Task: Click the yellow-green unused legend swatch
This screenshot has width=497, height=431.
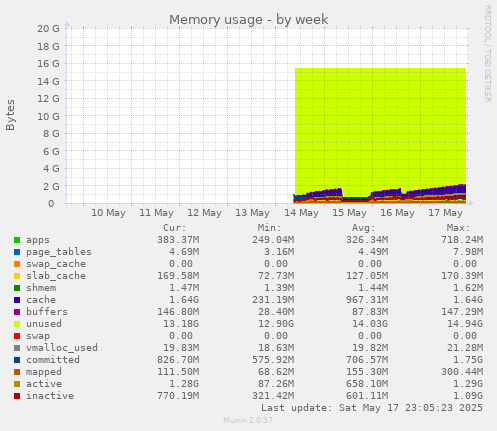Action: tap(17, 324)
